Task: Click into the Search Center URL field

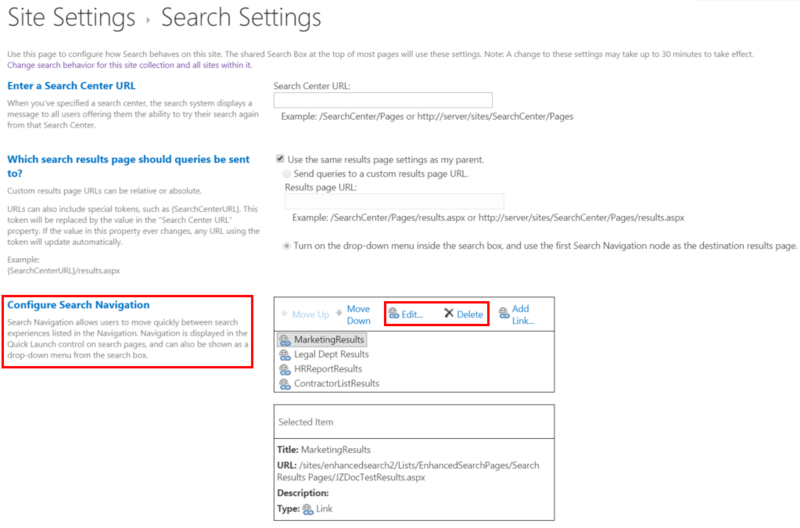Action: click(x=383, y=100)
